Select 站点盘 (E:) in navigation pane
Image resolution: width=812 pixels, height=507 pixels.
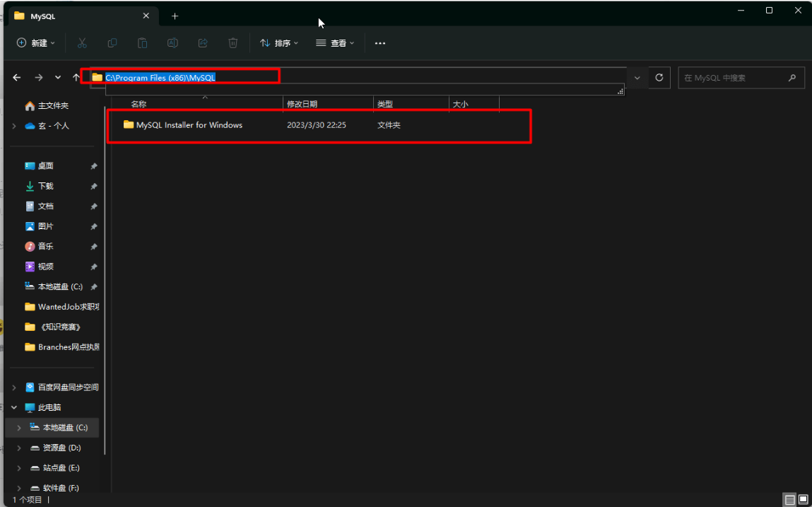[x=55, y=468]
